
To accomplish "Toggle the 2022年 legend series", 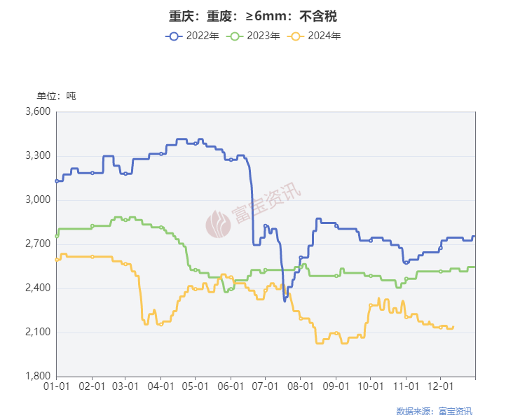I will [x=192, y=36].
